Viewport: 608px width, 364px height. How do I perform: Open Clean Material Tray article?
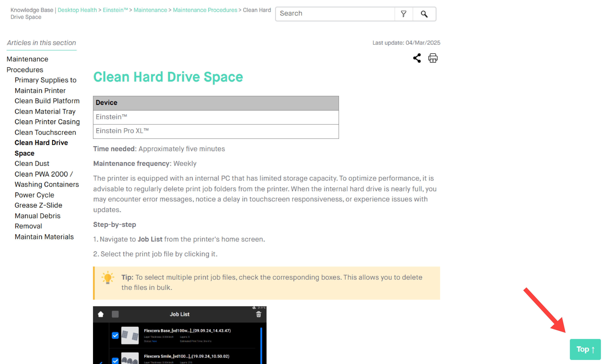[x=45, y=111]
